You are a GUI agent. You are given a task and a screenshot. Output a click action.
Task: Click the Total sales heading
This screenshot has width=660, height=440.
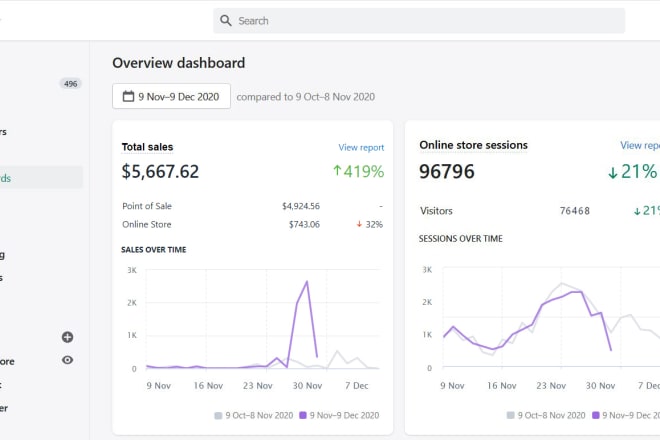pos(147,147)
